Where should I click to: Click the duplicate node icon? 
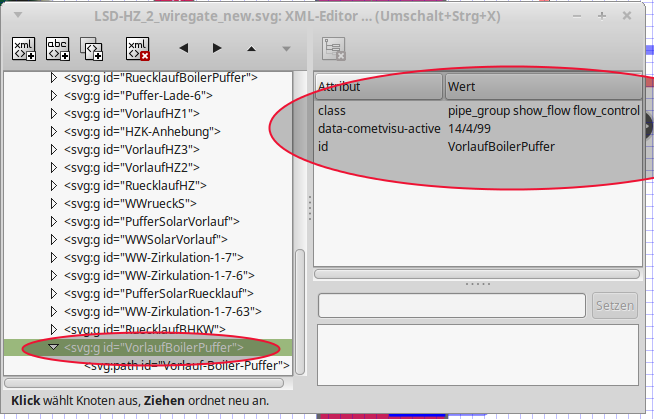tap(92, 48)
